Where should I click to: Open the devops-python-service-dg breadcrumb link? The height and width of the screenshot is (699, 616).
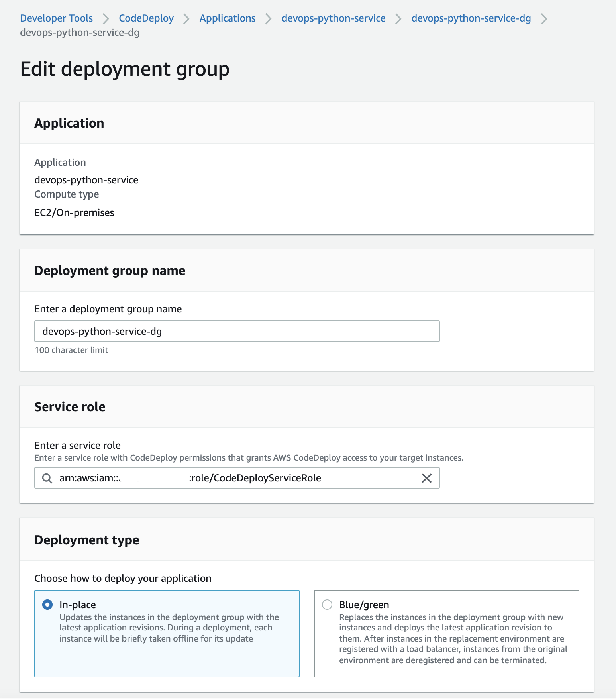click(471, 18)
